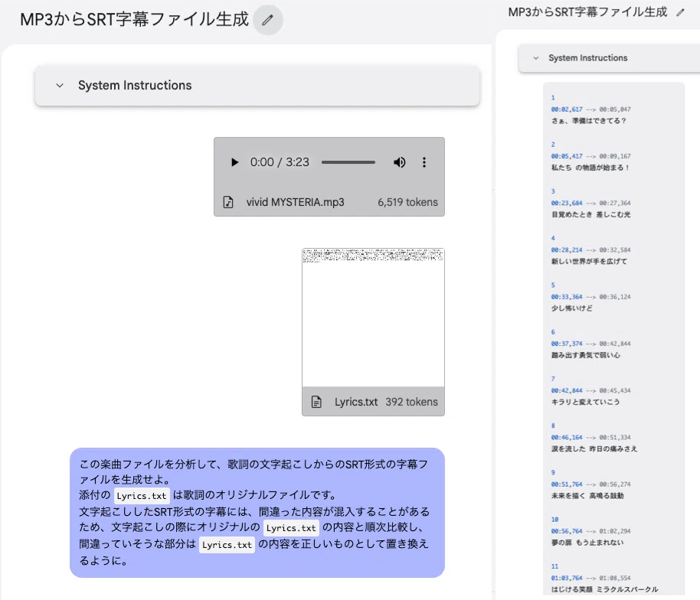The width and height of the screenshot is (700, 600).
Task: Click the first Lyrics.txt code tag in the prompt
Action: [x=142, y=496]
